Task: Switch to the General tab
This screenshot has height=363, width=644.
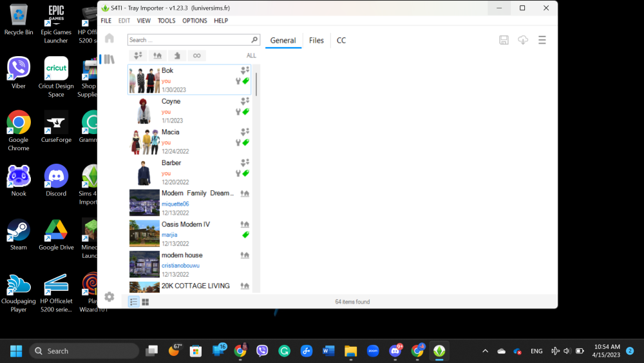Action: (x=283, y=40)
